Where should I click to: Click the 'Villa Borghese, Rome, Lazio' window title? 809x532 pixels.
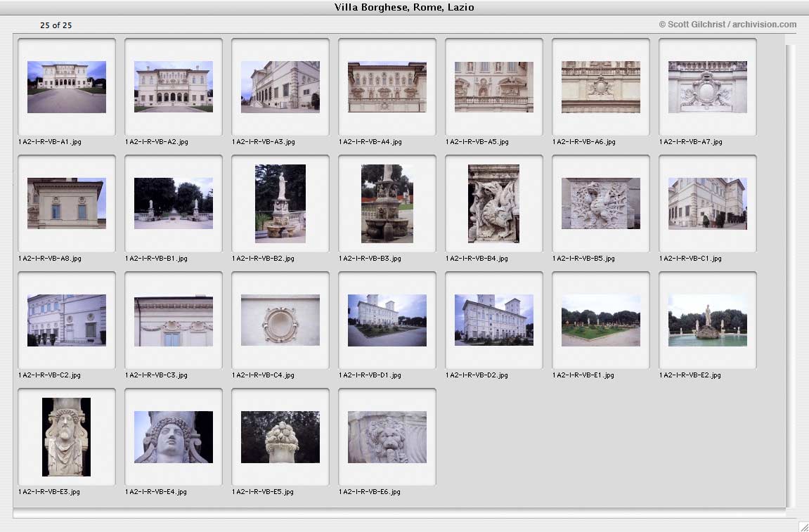coord(405,7)
